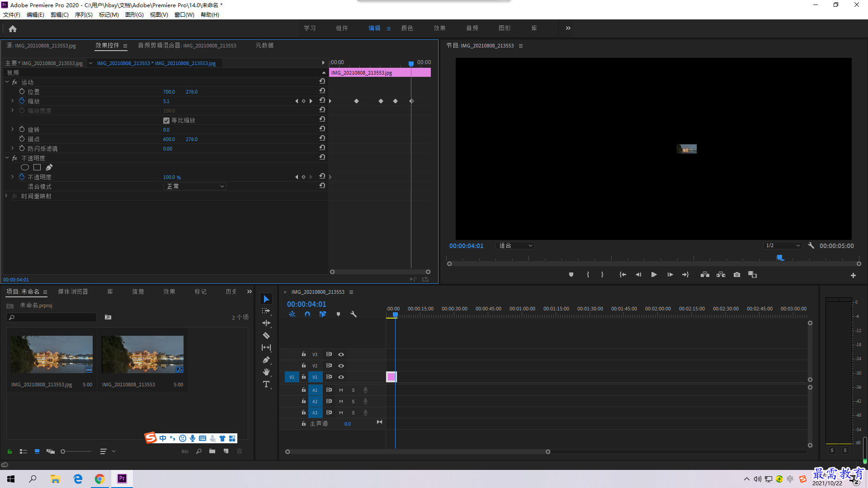Add marker in program monitor
868x488 pixels.
pos(571,275)
